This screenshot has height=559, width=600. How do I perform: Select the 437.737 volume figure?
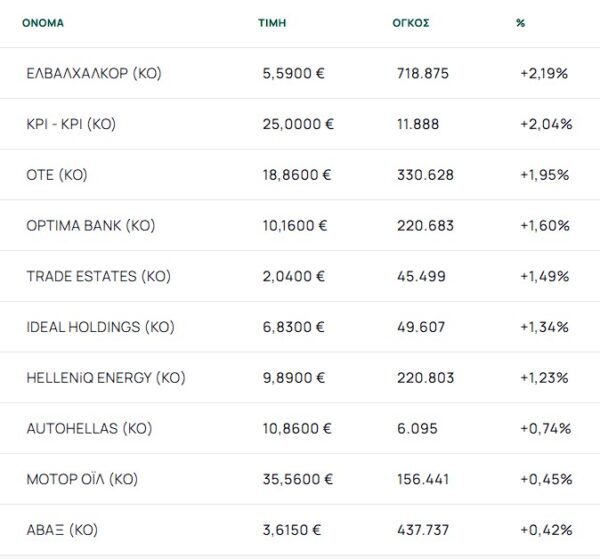coord(423,530)
